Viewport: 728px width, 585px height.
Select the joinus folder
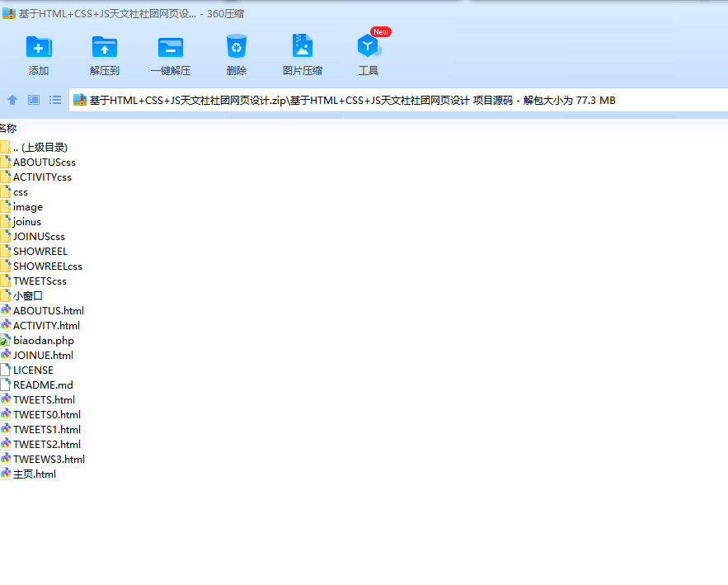tap(21, 222)
